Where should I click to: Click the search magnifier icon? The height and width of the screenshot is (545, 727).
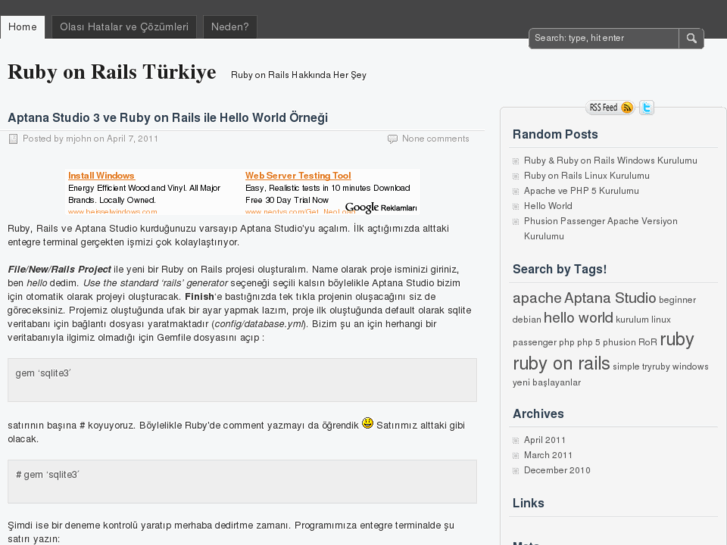(x=691, y=38)
